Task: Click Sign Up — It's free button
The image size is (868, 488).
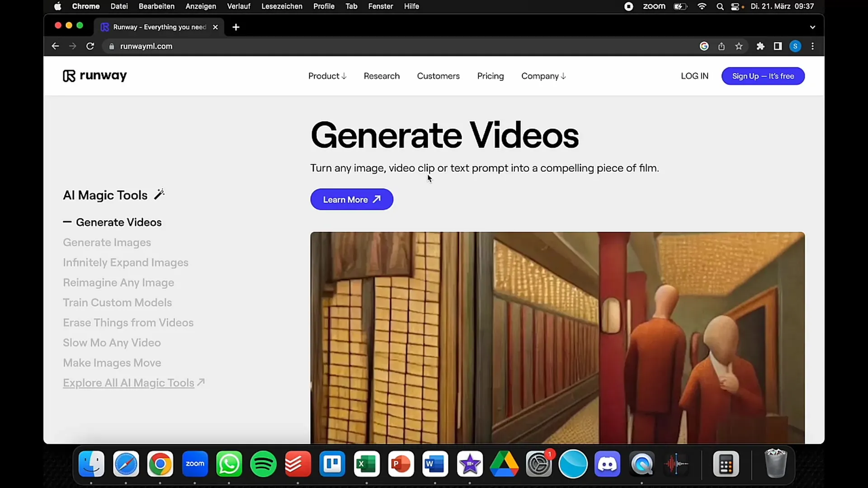Action: tap(763, 75)
